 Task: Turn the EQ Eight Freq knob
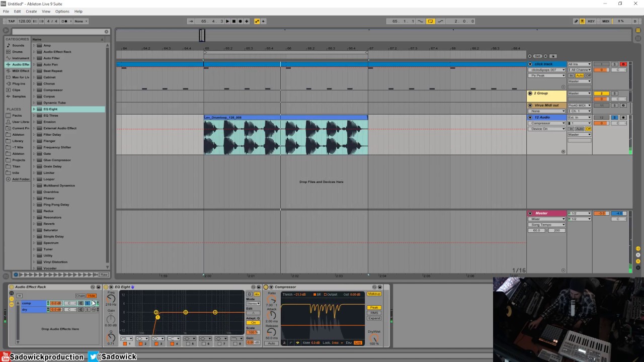point(111,299)
